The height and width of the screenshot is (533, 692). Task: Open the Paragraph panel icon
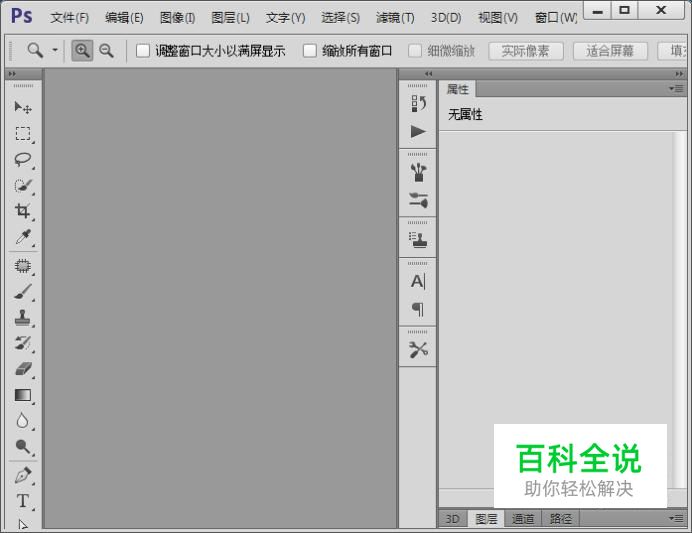[418, 309]
